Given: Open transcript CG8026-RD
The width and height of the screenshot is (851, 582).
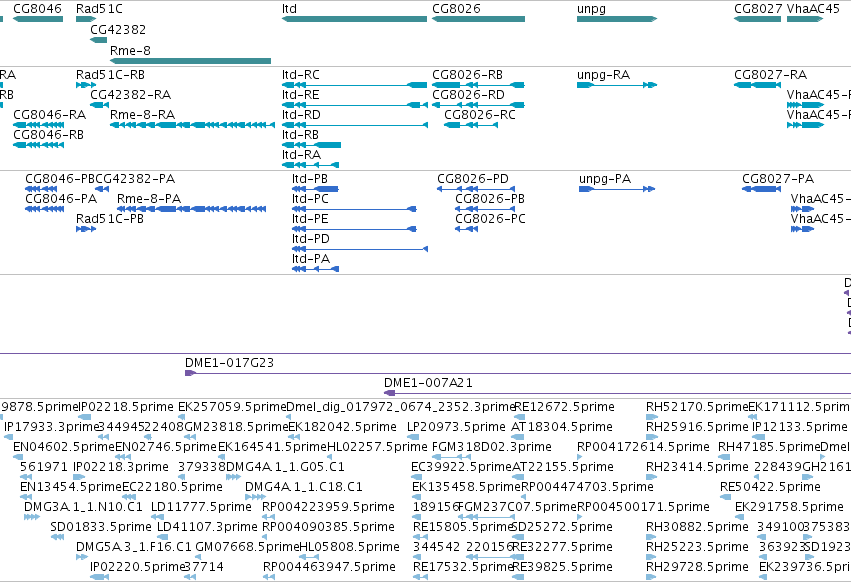Looking at the screenshot, I should tap(468, 94).
